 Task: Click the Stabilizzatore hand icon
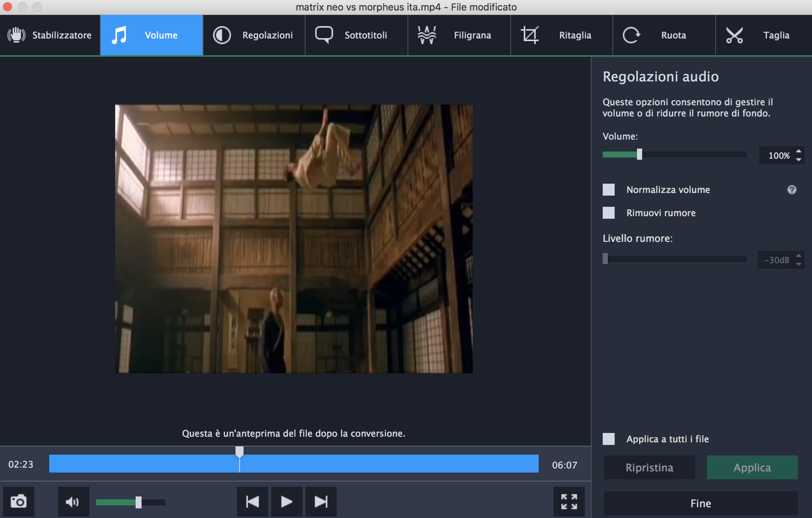16,35
